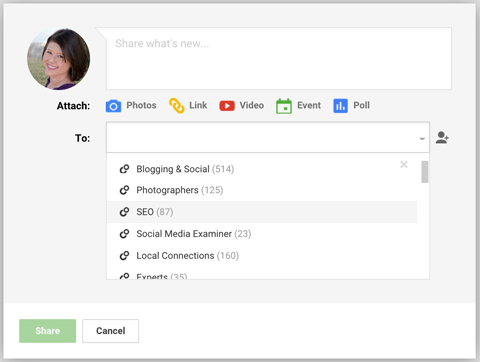Choose the partially visible Experts circle

coord(262,275)
